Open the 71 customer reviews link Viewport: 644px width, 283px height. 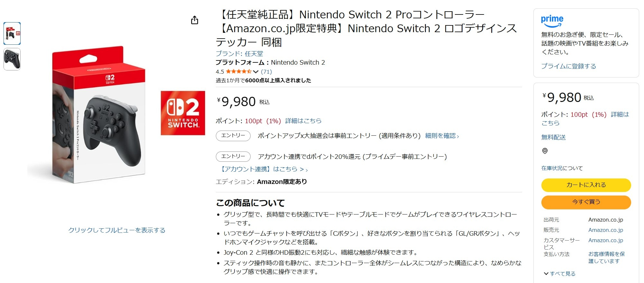(x=266, y=72)
